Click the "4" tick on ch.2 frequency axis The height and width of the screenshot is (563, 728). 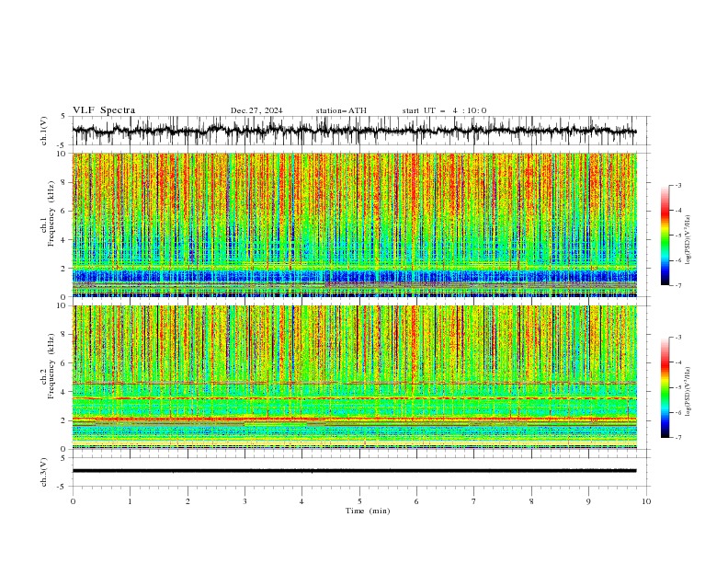click(x=65, y=392)
